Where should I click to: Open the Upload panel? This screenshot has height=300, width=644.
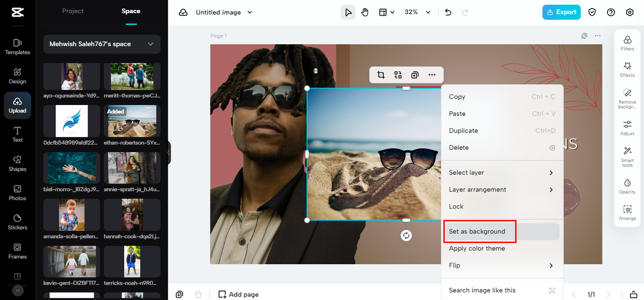(x=17, y=105)
